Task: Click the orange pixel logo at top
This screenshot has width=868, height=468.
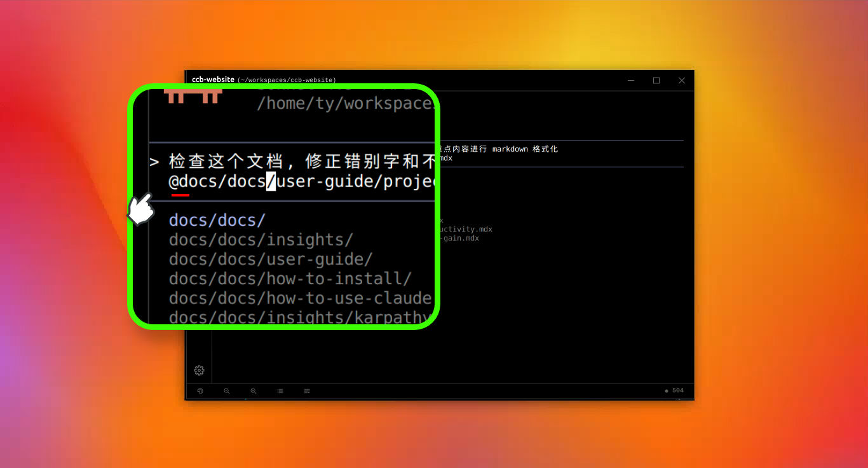Action: (193, 97)
